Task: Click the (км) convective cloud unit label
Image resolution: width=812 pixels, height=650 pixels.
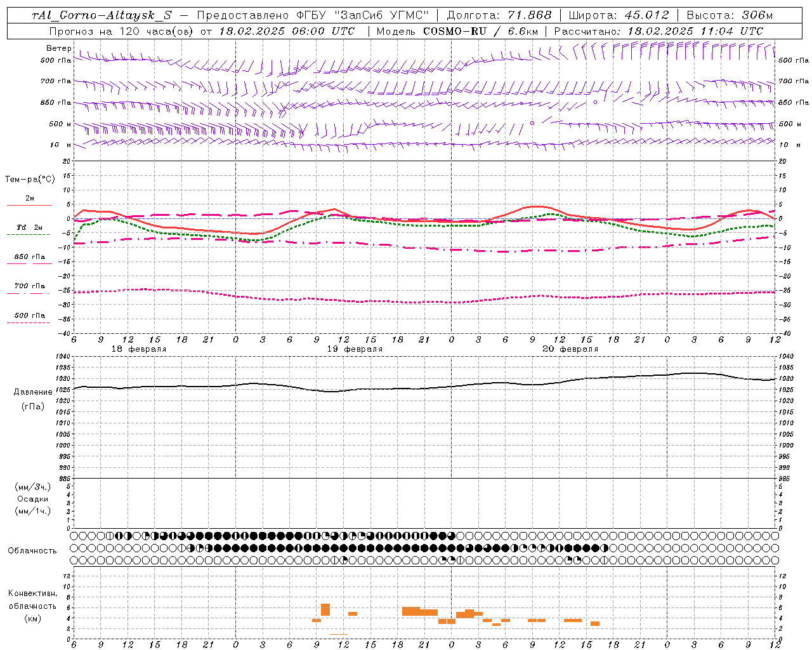Action: pyautogui.click(x=32, y=618)
